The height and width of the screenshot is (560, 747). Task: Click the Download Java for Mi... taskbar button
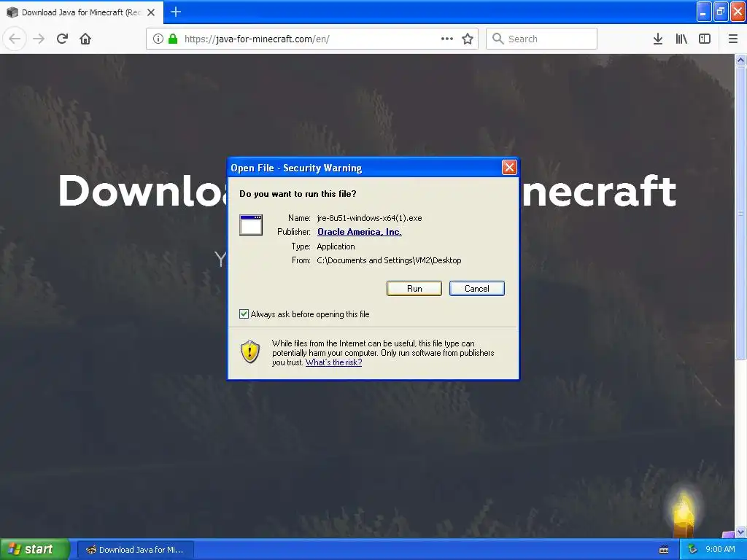(135, 550)
